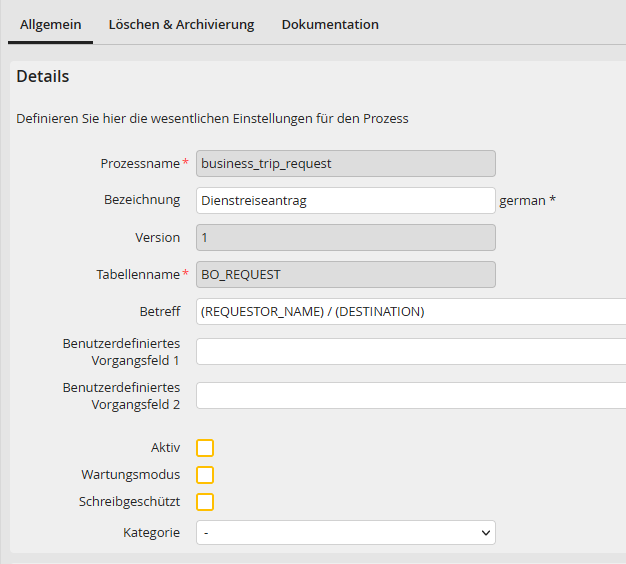Viewport: 626px width, 564px height.
Task: Go to the Dokumentation tab
Action: 330,24
